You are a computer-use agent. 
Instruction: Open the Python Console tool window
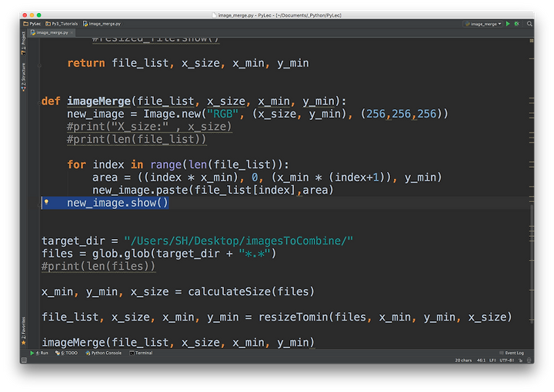click(104, 353)
